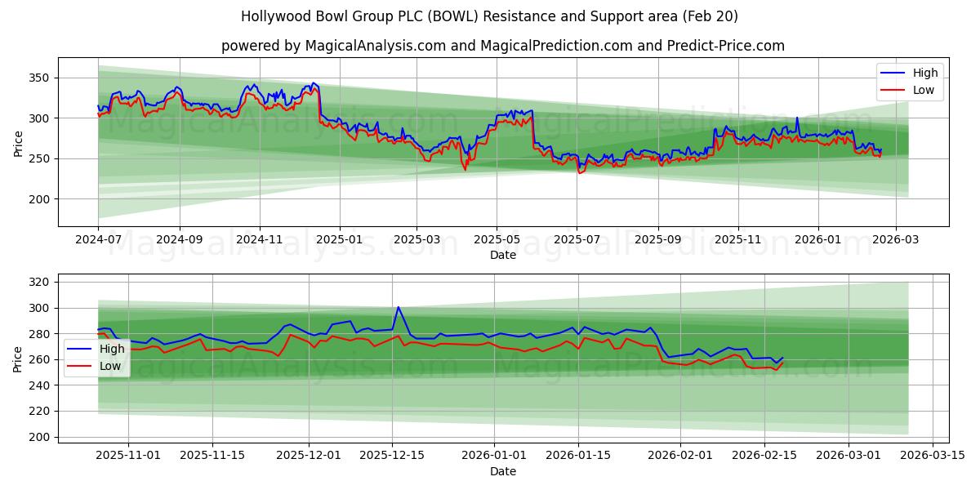Click the High line's spike near 2025-12-15 in bottom chart

click(x=398, y=308)
